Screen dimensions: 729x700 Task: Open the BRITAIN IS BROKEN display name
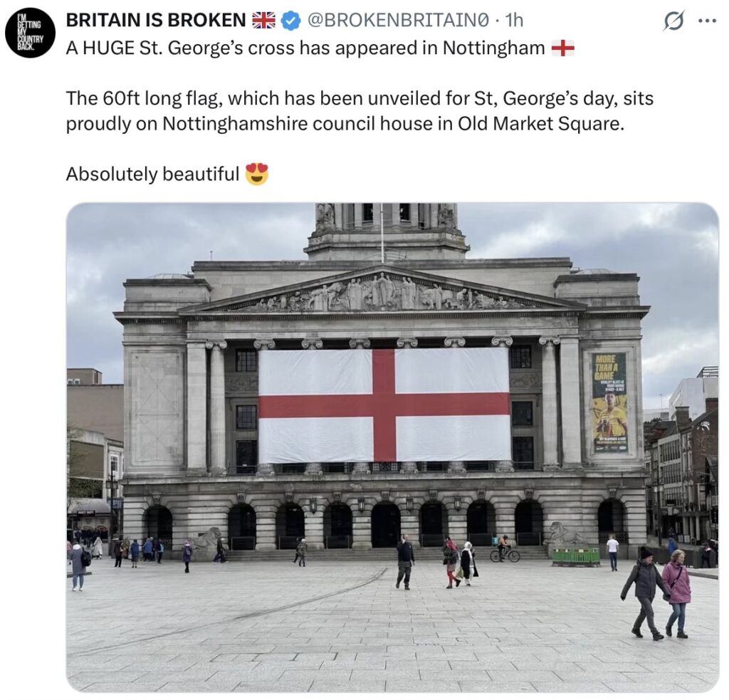[156, 21]
